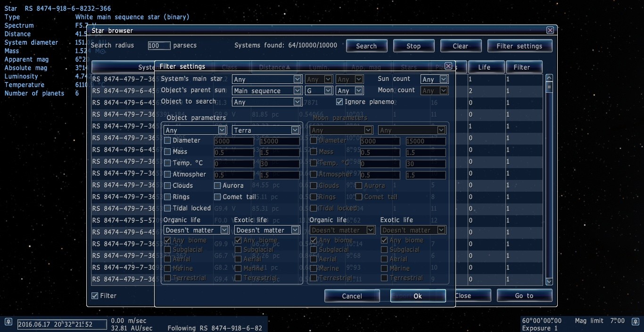Open the Object's parent sun Main sequence dropdown

(267, 91)
